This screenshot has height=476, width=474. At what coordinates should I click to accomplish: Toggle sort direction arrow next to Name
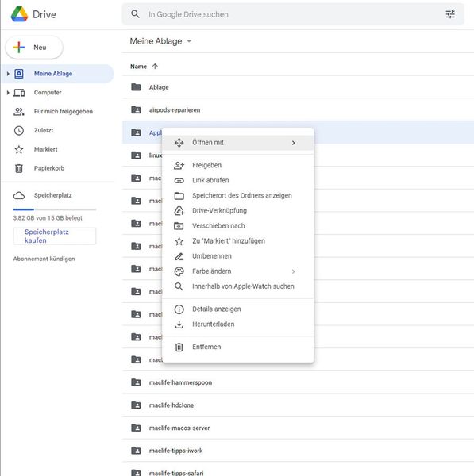click(x=155, y=67)
